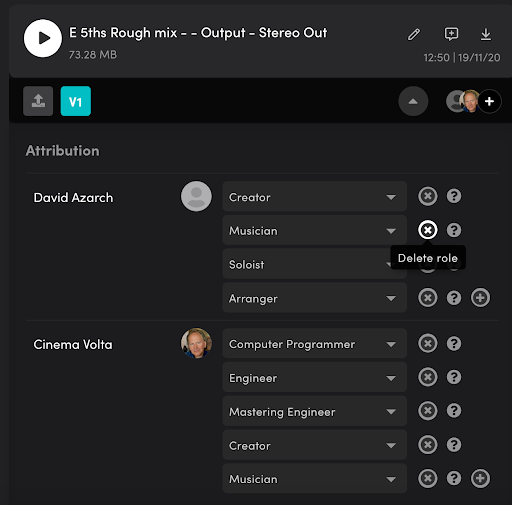The image size is (512, 505).
Task: Add another role for David Azarch
Action: click(x=480, y=298)
